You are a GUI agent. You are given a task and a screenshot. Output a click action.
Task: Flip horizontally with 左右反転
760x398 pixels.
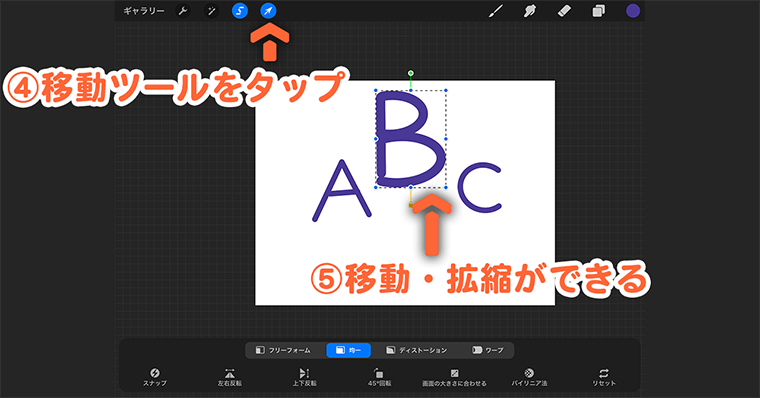pyautogui.click(x=230, y=377)
